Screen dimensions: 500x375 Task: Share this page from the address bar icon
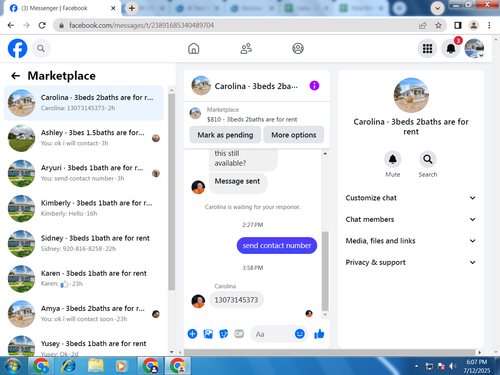coord(423,25)
